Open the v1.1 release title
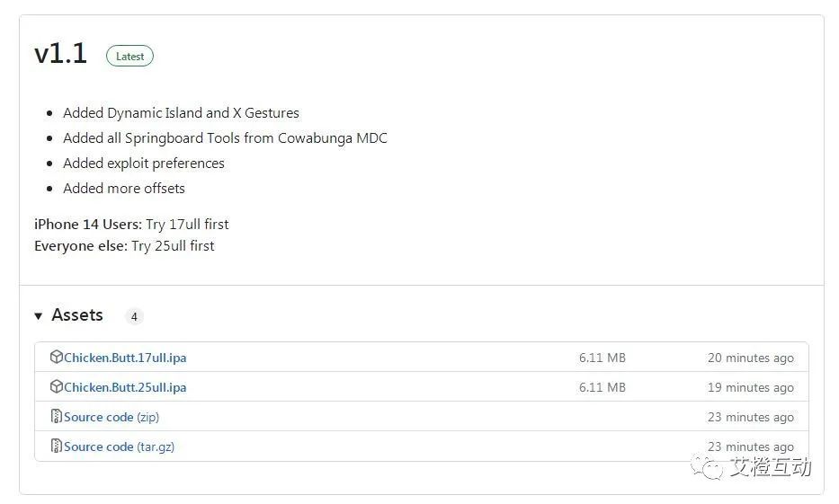Viewport: 839px width, 504px height. click(x=60, y=54)
